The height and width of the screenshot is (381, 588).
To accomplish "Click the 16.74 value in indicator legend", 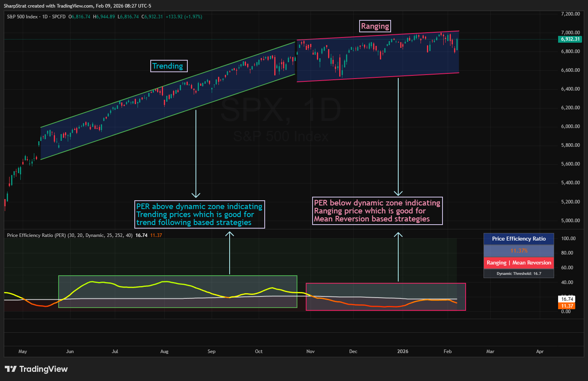I will 142,235.
